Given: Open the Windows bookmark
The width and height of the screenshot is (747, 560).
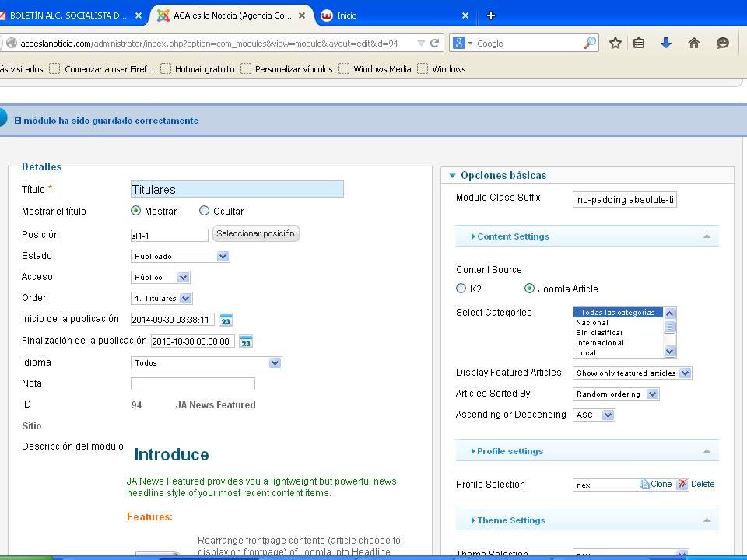Looking at the screenshot, I should [442, 69].
